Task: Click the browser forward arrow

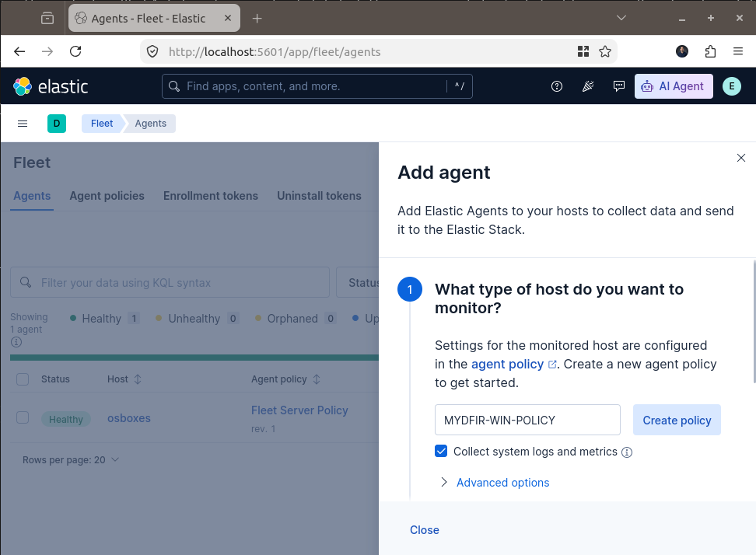Action: 47,51
